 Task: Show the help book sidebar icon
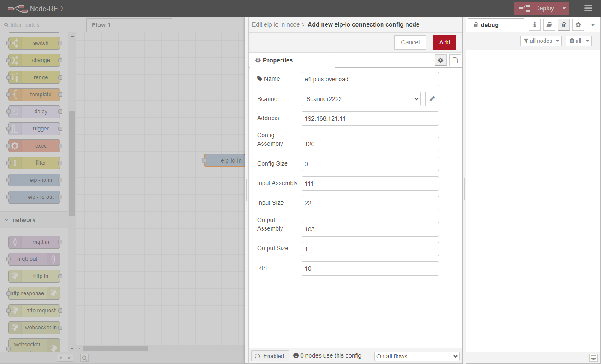549,25
